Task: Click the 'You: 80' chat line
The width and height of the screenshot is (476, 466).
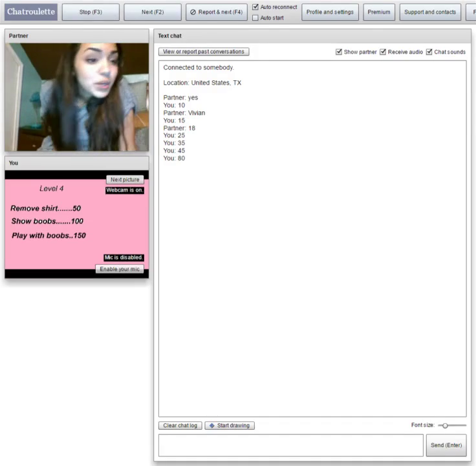Action: click(x=174, y=158)
